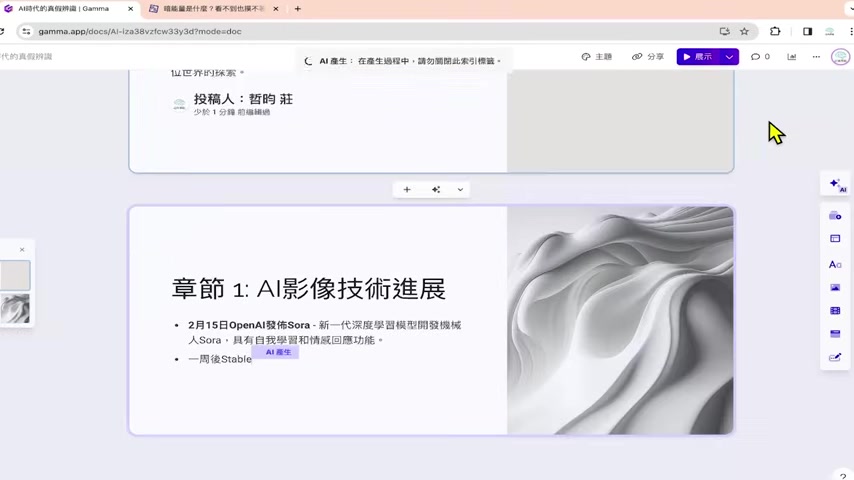Viewport: 854px width, 480px height.
Task: Open forms and buttons tool in sidebar
Action: point(835,357)
